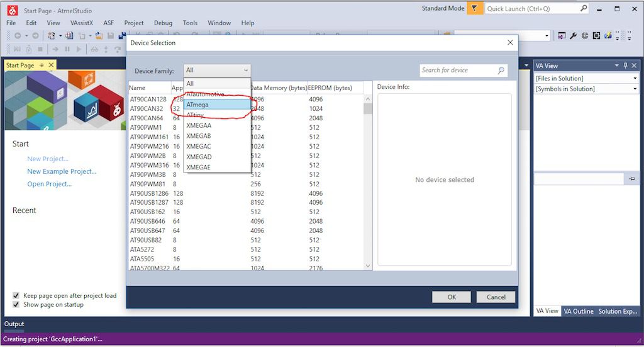Click the lightning bolt icon in the right toolbar
The image size is (644, 347).
click(x=608, y=36)
